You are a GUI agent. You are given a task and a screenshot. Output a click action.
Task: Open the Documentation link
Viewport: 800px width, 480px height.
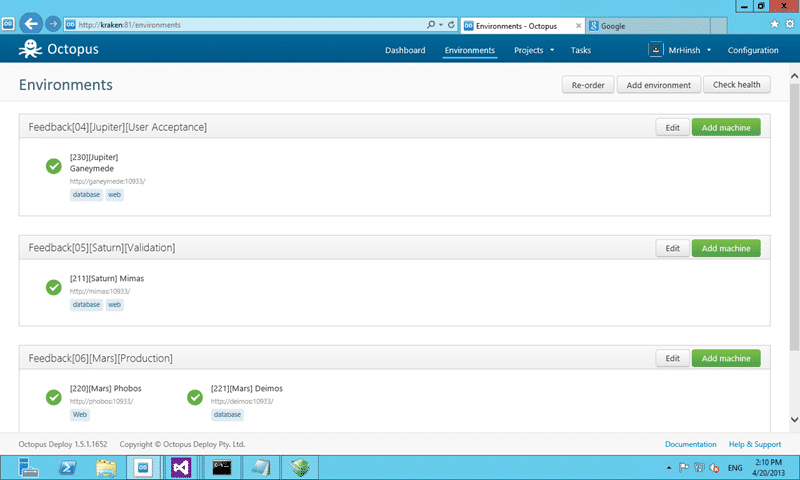pyautogui.click(x=690, y=444)
